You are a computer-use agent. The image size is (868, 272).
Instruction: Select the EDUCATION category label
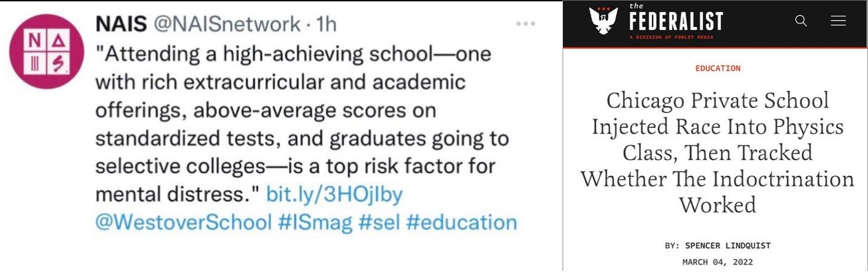pyautogui.click(x=718, y=68)
